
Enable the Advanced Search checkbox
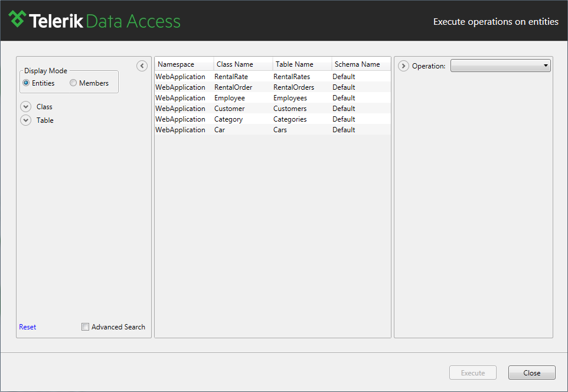(85, 327)
